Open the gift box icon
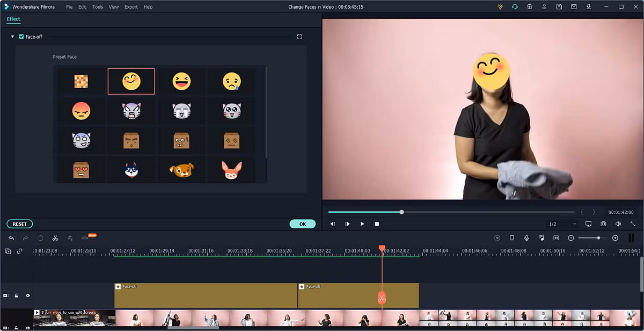The width and height of the screenshot is (644, 331). click(x=530, y=7)
